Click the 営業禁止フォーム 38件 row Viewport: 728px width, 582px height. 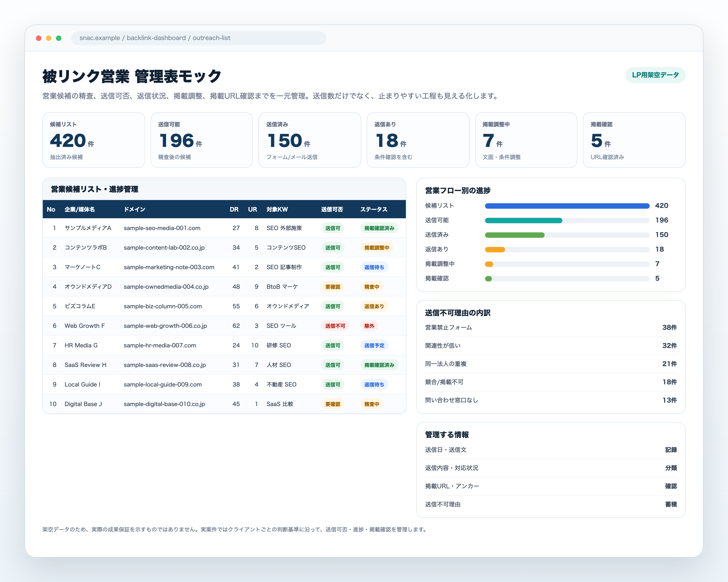tap(551, 328)
